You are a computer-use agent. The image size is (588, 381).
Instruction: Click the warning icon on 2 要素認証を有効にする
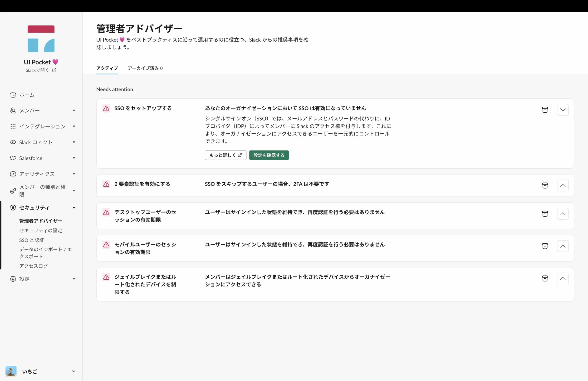point(106,184)
